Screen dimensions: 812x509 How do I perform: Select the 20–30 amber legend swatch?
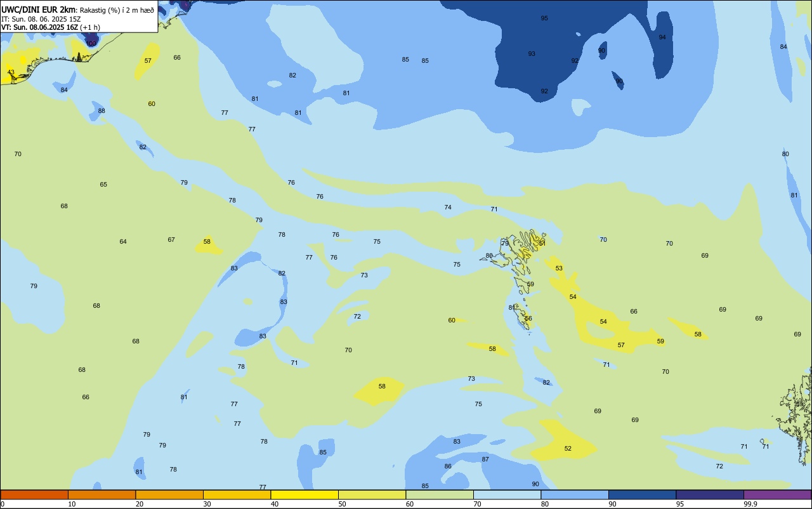point(169,494)
